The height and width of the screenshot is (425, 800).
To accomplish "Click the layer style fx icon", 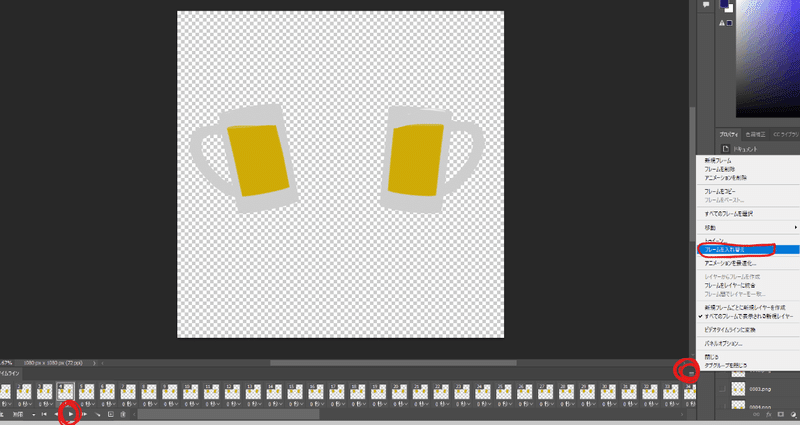I will tap(770, 414).
